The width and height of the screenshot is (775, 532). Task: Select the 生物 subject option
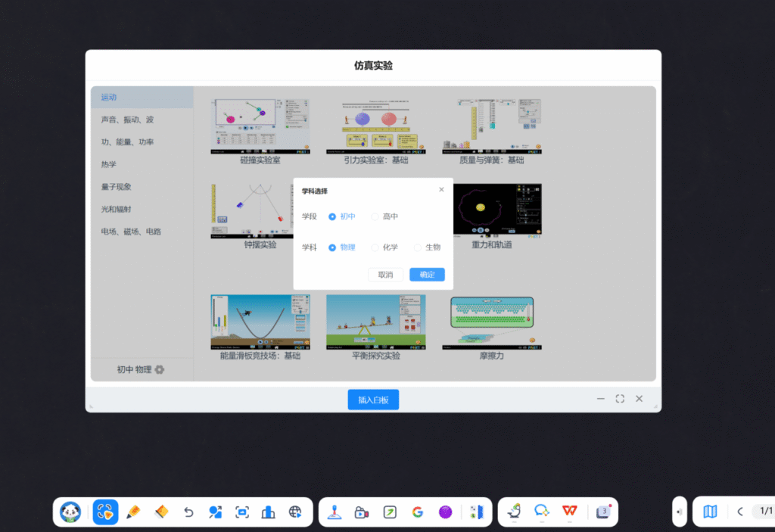pos(418,247)
